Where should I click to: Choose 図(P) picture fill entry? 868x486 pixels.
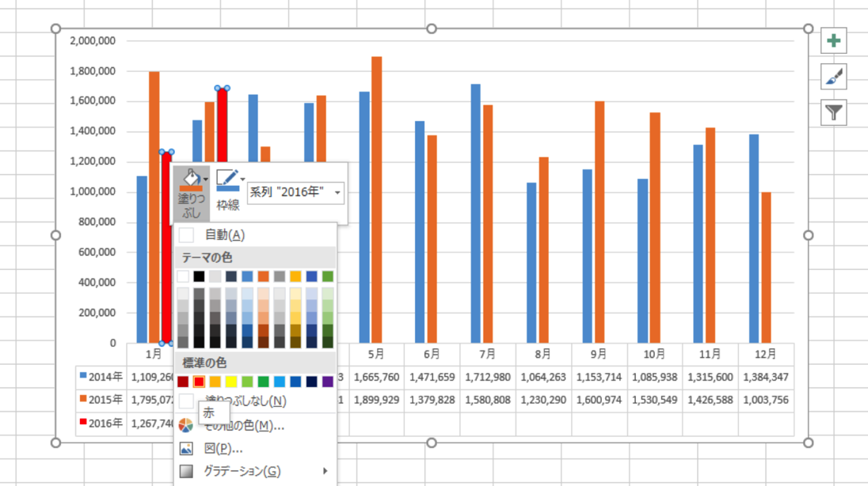255,448
